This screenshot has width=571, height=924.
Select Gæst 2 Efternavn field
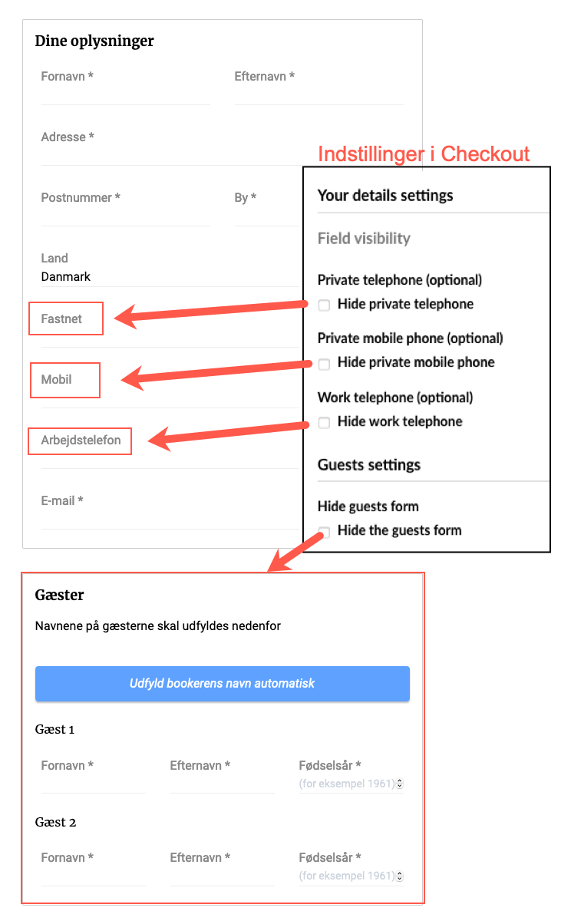click(223, 867)
